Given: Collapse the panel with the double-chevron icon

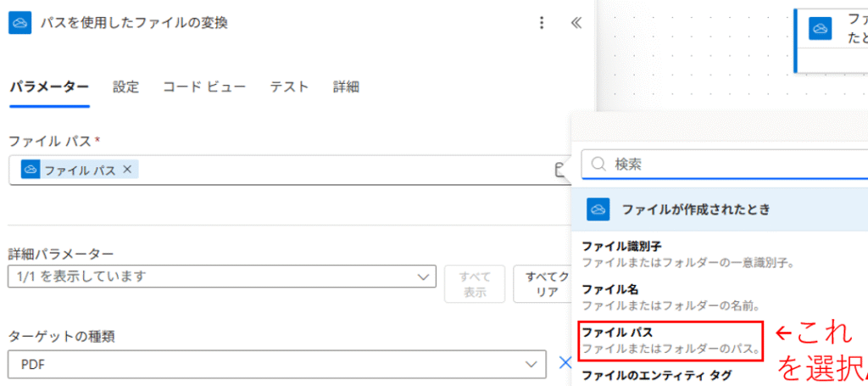Looking at the screenshot, I should coord(576,23).
